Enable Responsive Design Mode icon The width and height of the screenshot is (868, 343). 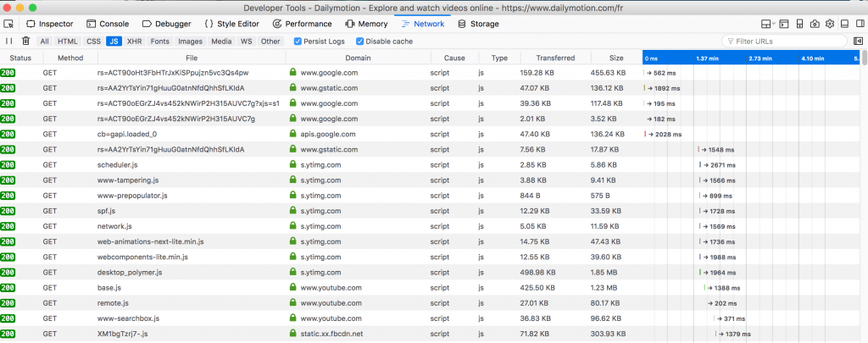pyautogui.click(x=799, y=24)
